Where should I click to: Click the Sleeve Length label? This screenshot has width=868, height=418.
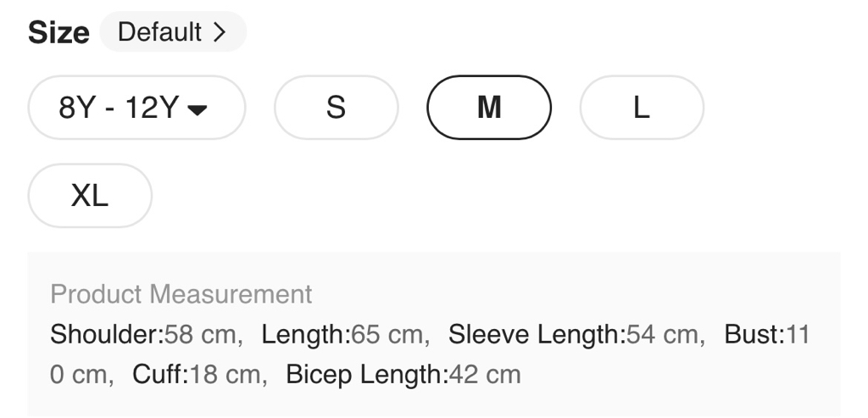(535, 335)
